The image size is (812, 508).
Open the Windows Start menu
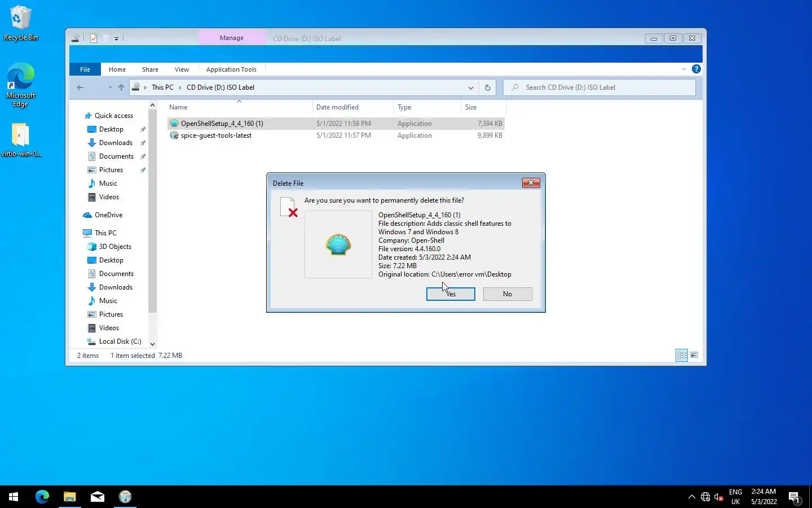14,497
